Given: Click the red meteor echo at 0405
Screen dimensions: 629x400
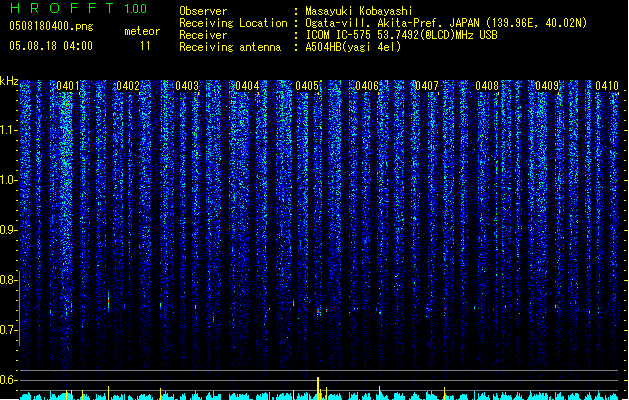Looking at the screenshot, I should tap(318, 311).
